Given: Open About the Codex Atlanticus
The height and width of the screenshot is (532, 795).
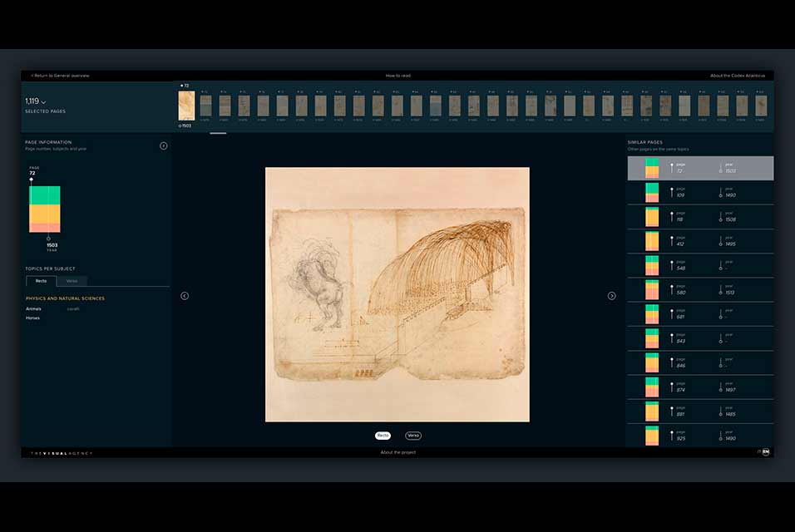Looking at the screenshot, I should click(737, 76).
